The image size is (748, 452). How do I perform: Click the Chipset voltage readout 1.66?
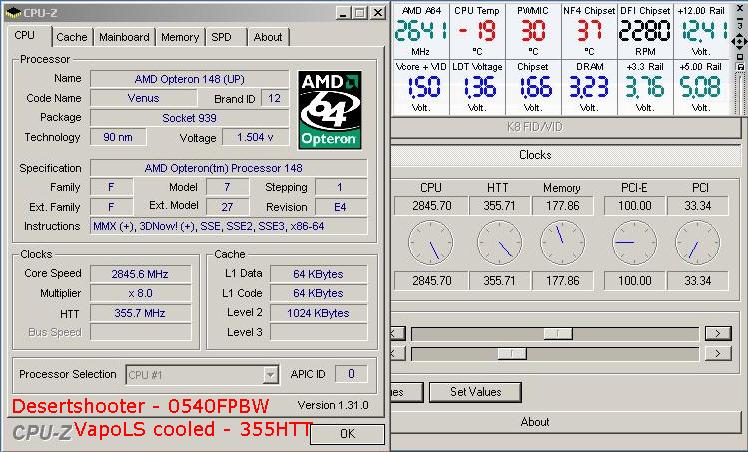(533, 87)
